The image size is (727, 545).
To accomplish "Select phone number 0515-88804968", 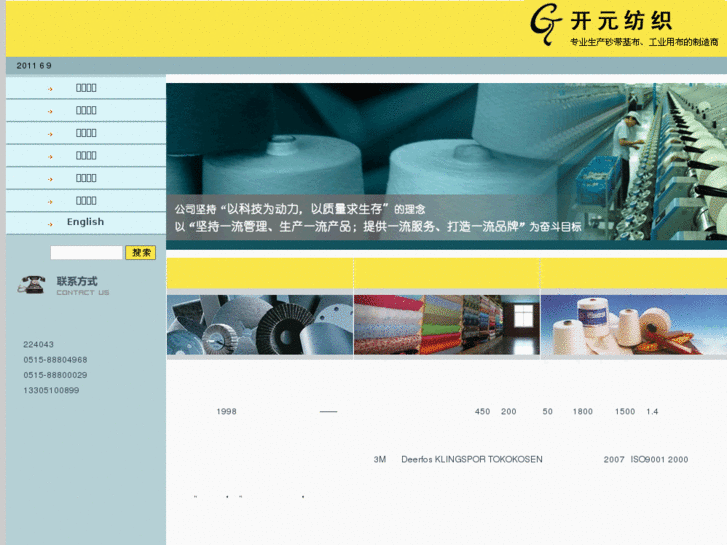I will coord(55,360).
